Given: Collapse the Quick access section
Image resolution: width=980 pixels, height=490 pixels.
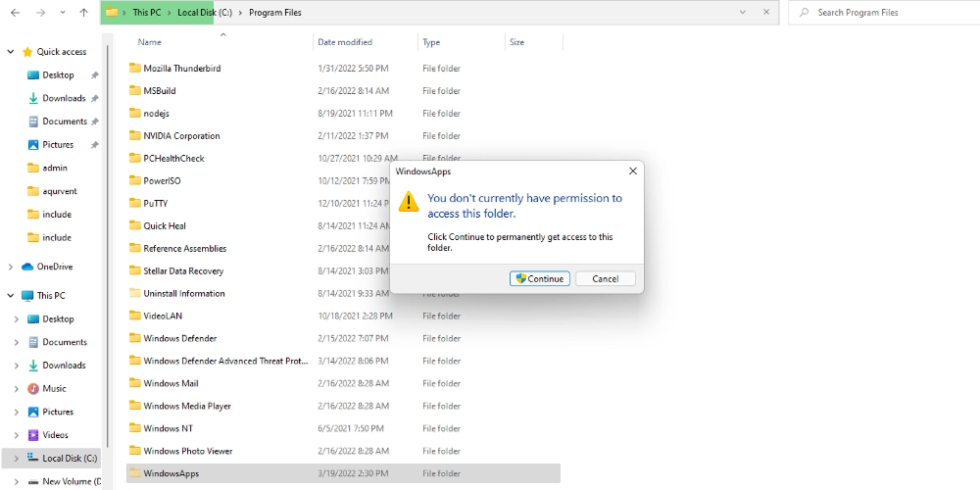Looking at the screenshot, I should click(11, 52).
